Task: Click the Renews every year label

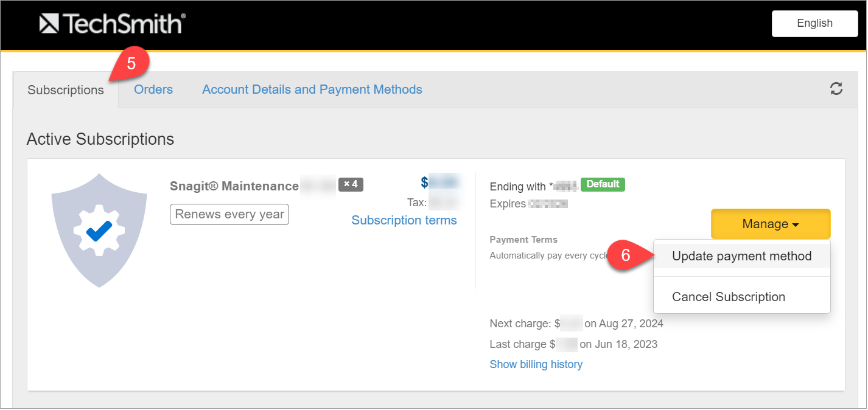Action: pyautogui.click(x=229, y=214)
